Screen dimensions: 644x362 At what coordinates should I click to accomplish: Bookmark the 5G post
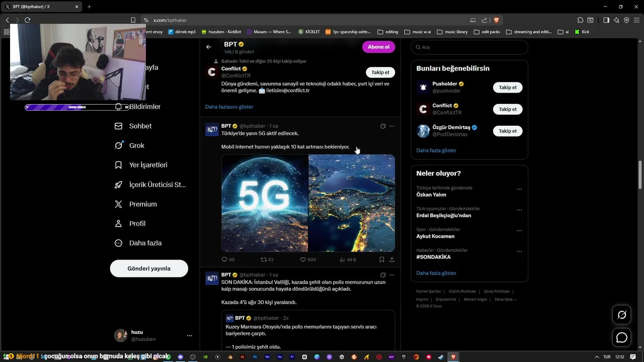coord(382,259)
